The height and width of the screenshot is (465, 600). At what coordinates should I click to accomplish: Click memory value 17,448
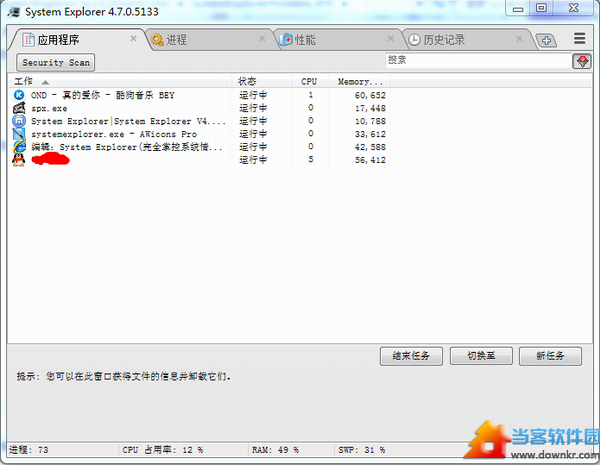tap(370, 108)
